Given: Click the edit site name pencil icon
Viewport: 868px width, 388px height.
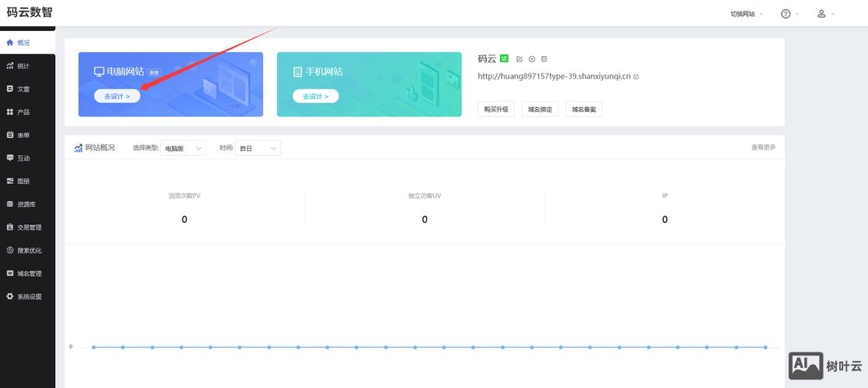Looking at the screenshot, I should [x=519, y=59].
